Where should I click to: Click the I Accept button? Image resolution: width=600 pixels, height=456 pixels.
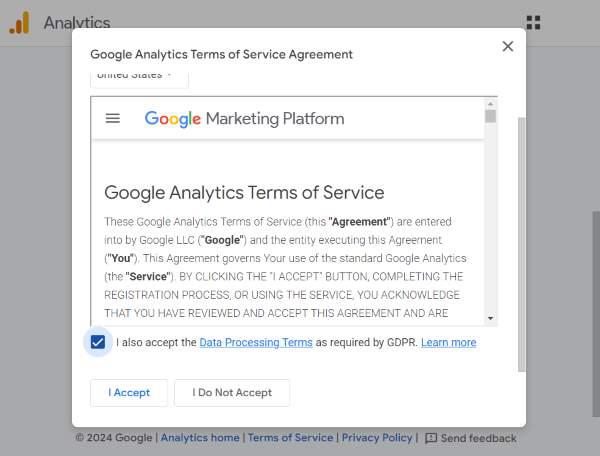[129, 393]
